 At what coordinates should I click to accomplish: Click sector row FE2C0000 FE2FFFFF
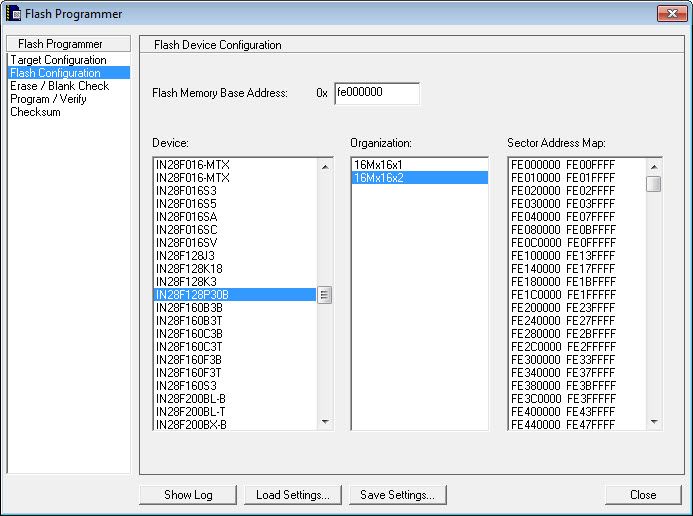point(577,347)
